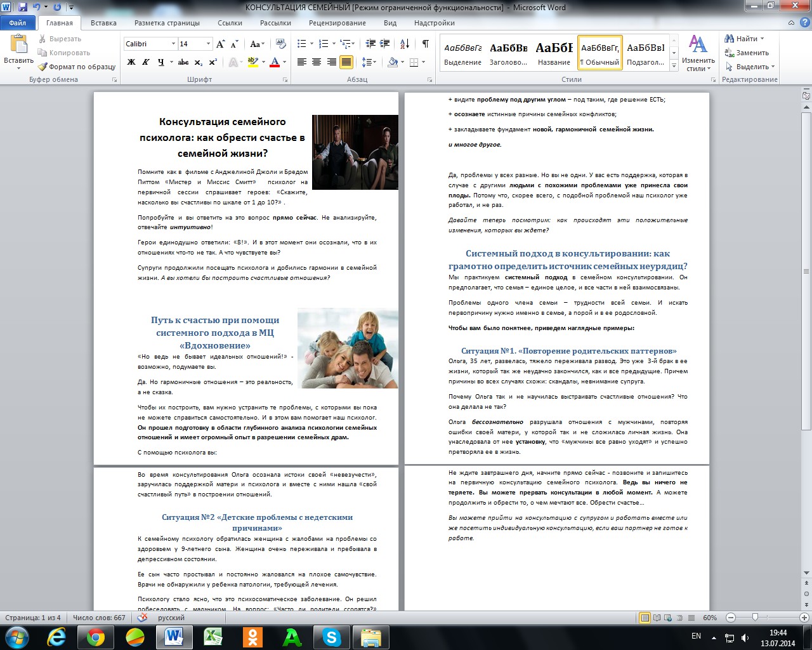Switch to the Вид tab

click(x=390, y=23)
